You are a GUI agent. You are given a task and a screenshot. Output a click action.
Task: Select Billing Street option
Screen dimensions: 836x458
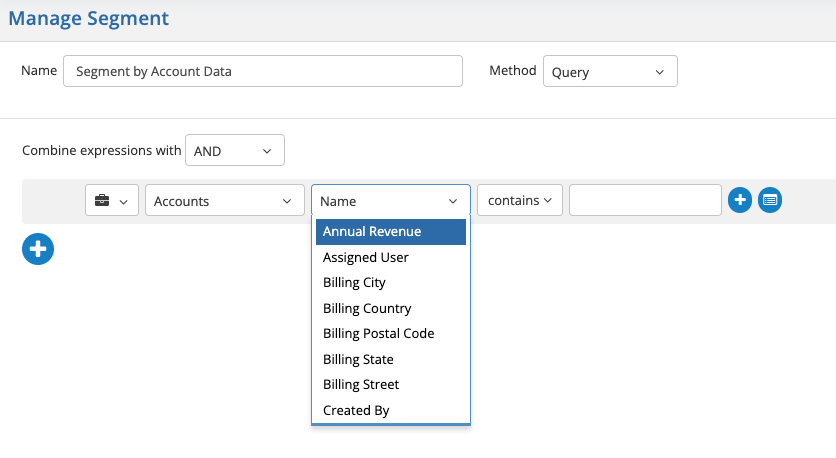[391, 384]
